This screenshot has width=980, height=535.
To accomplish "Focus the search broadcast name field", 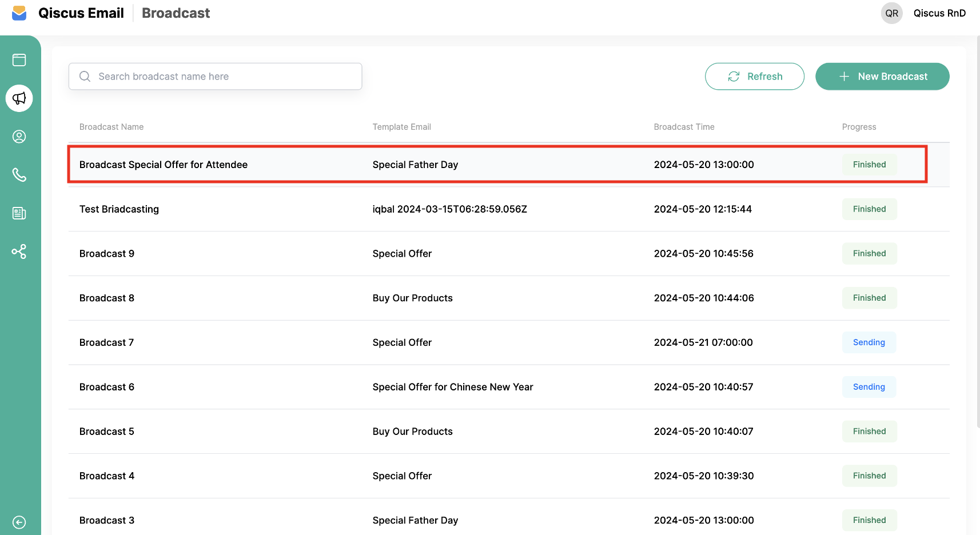I will (x=216, y=77).
